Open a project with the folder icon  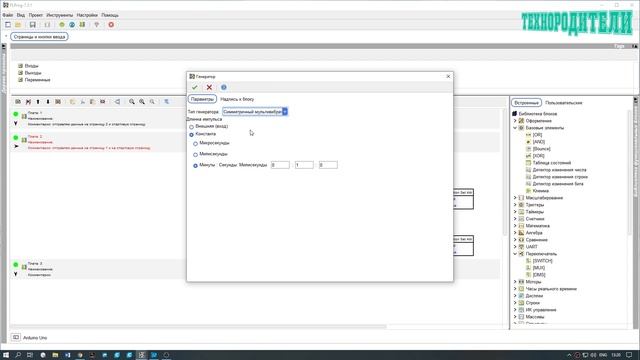click(18, 24)
